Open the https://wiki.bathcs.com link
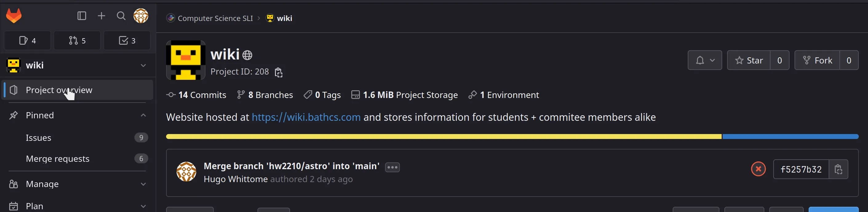 [306, 117]
